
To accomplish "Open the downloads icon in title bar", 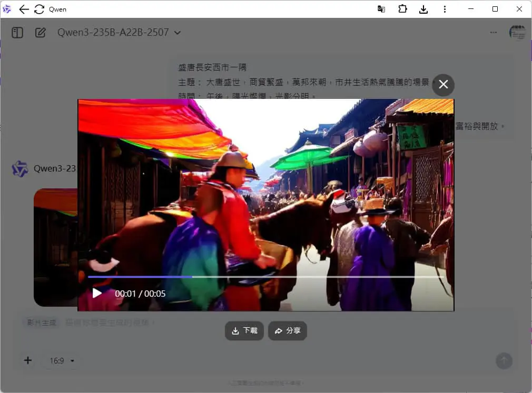I will pyautogui.click(x=423, y=9).
